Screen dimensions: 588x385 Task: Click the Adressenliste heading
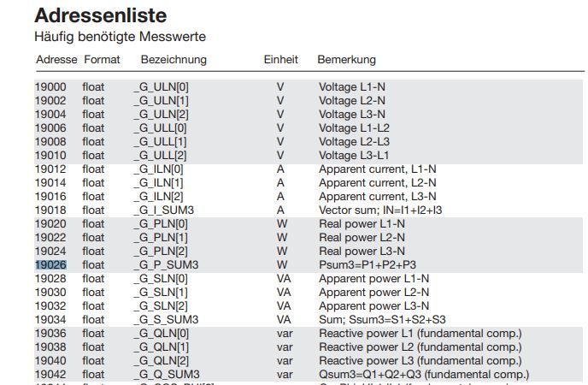coord(100,15)
